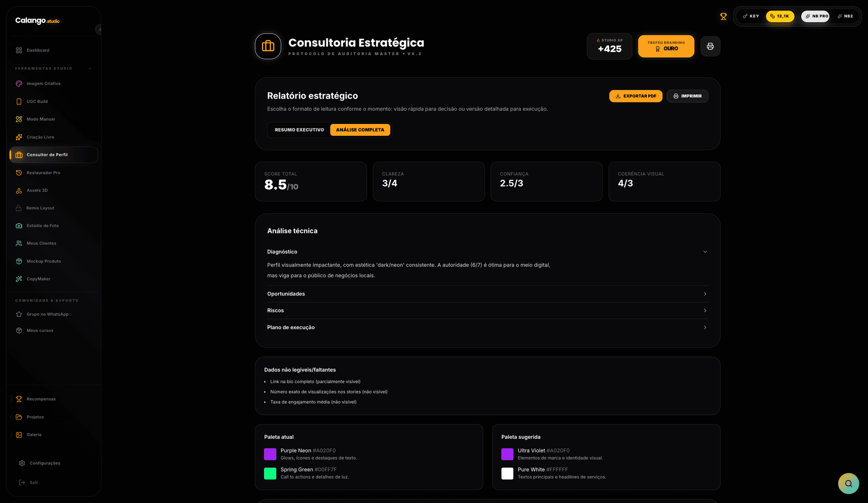868x503 pixels.
Task: Click the Troféu Branding Ouro badge
Action: 666,46
